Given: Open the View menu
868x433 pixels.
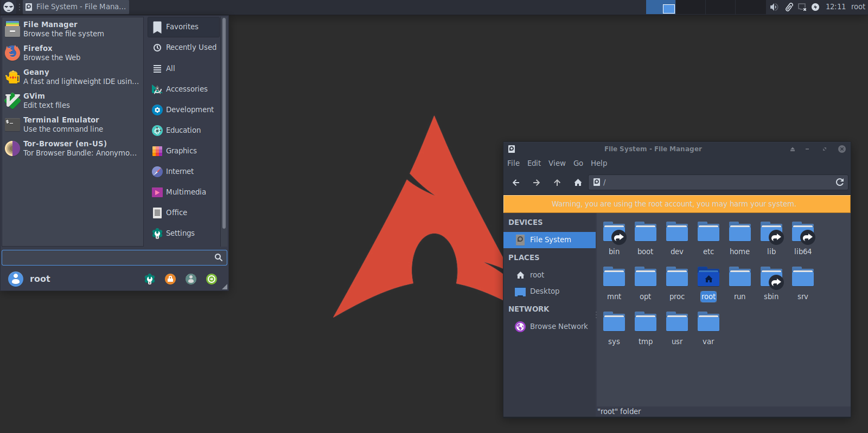Looking at the screenshot, I should coord(557,163).
